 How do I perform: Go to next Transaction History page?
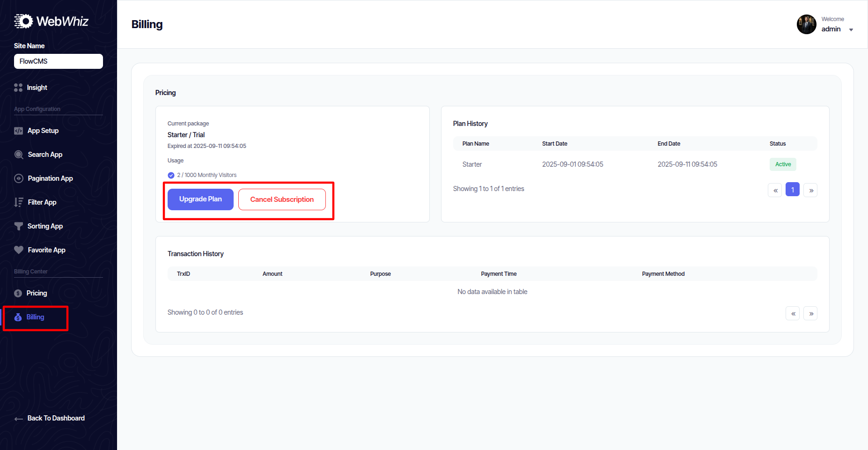[x=810, y=313]
